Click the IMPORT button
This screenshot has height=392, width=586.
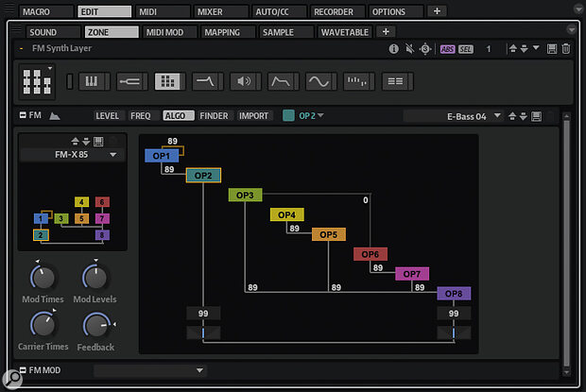coord(253,116)
